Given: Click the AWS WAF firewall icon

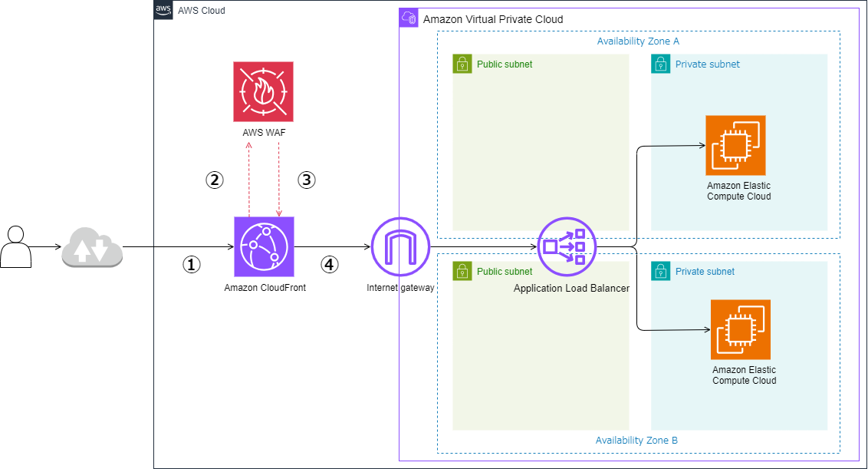Looking at the screenshot, I should coord(264,91).
